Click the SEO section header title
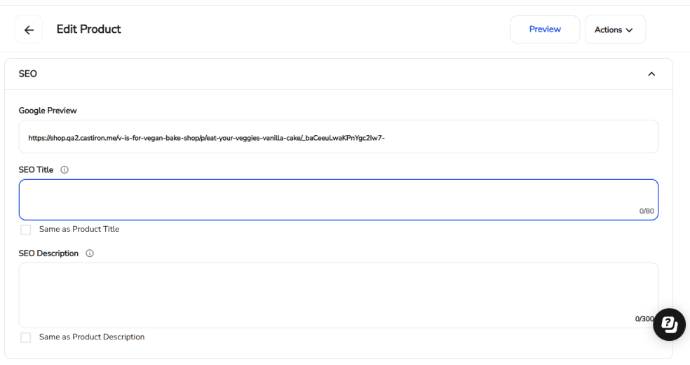Screen dimensions: 690x365 point(28,74)
